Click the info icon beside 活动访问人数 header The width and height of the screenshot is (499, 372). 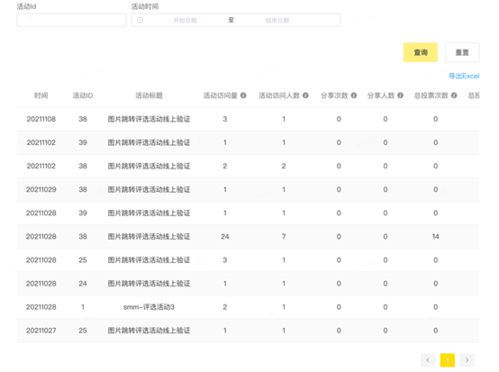[x=305, y=95]
